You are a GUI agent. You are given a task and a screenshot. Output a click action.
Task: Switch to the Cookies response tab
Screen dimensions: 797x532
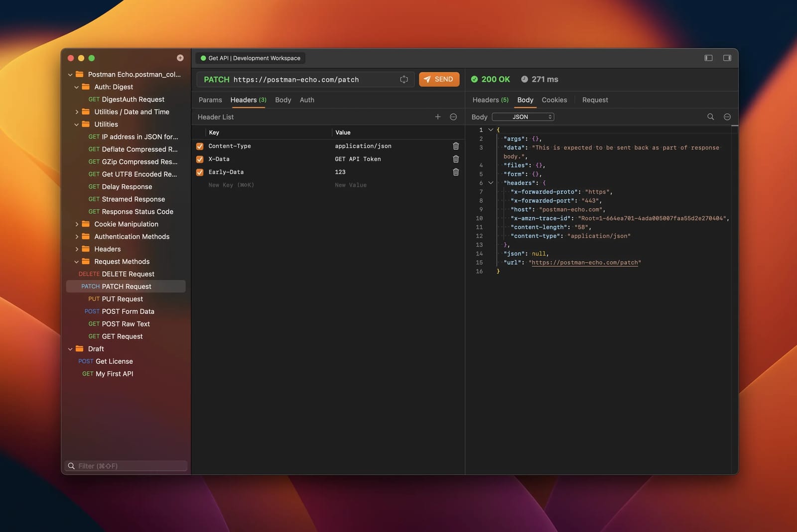point(554,100)
